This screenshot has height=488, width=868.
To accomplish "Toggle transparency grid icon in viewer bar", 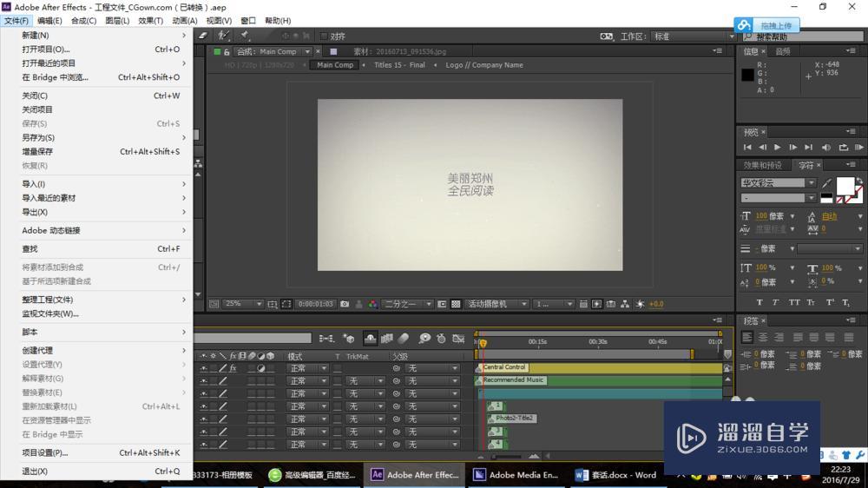I will point(456,304).
